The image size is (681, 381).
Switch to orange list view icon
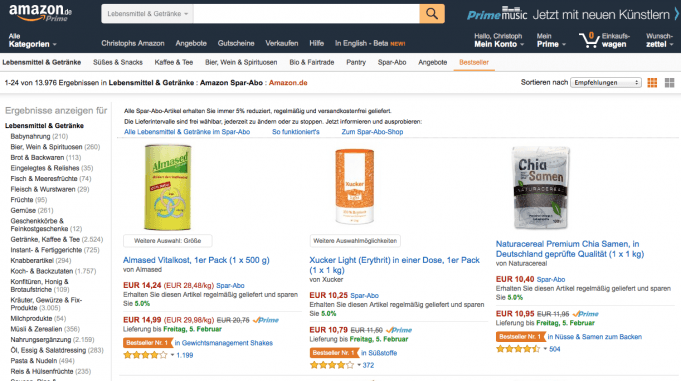click(x=652, y=83)
